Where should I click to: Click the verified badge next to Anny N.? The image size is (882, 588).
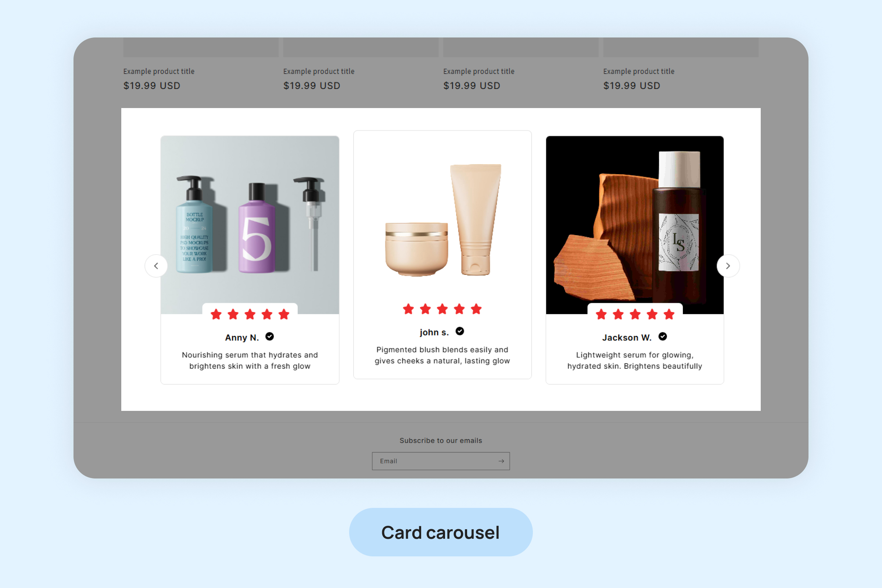click(x=270, y=336)
